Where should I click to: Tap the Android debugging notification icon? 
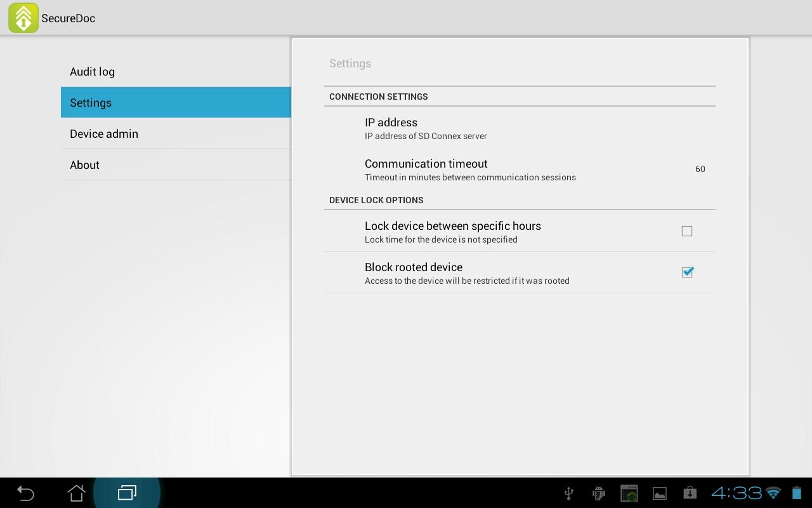pyautogui.click(x=598, y=493)
